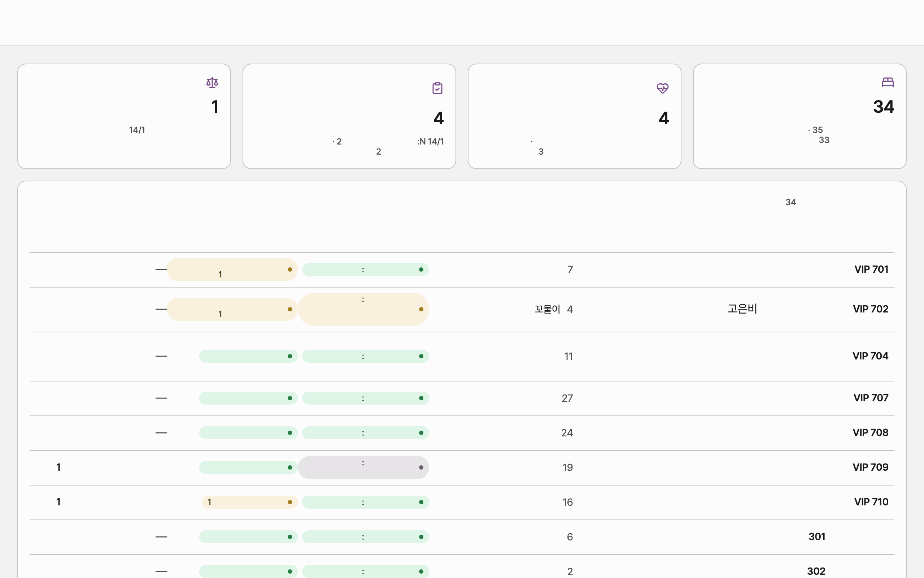
Task: Click the green colon pill in room 301 row
Action: (x=365, y=537)
